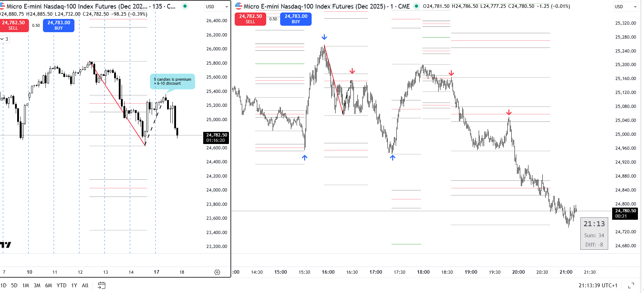The height and width of the screenshot is (293, 644).
Task: Click the red SELL 24,782.50 button on left chart
Action: [x=14, y=25]
